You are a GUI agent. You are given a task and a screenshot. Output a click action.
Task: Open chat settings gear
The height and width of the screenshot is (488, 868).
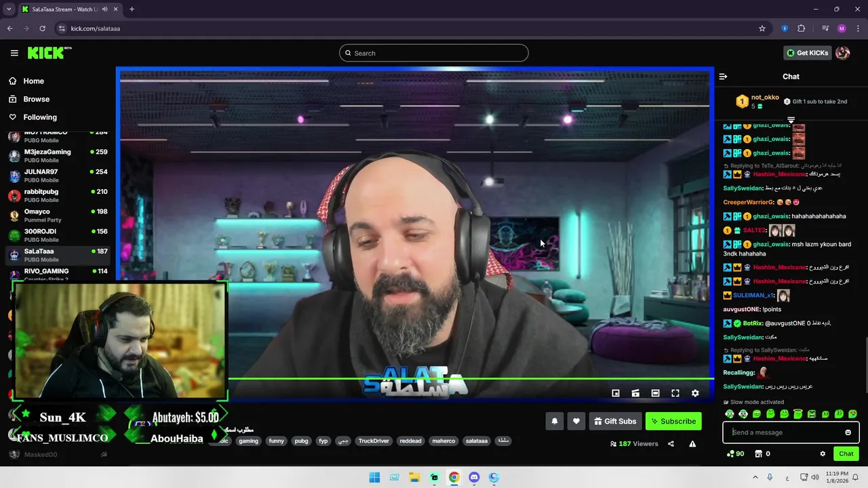point(823,454)
